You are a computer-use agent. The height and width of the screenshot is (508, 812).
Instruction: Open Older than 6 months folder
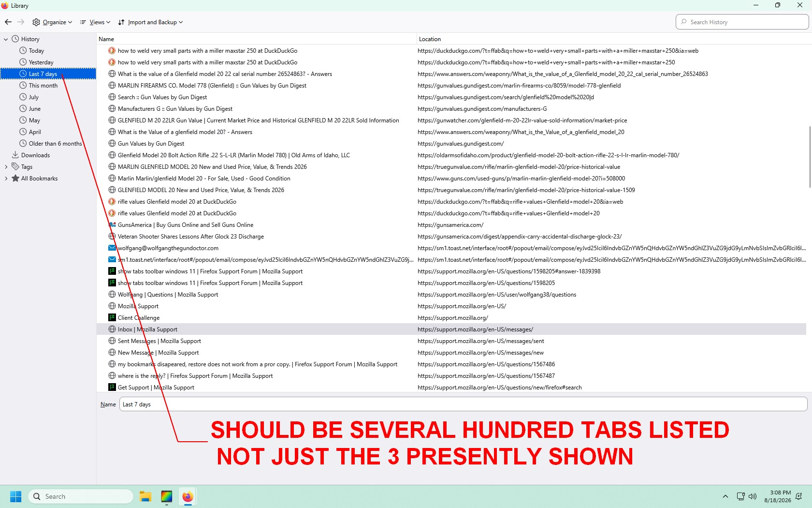[x=55, y=144]
